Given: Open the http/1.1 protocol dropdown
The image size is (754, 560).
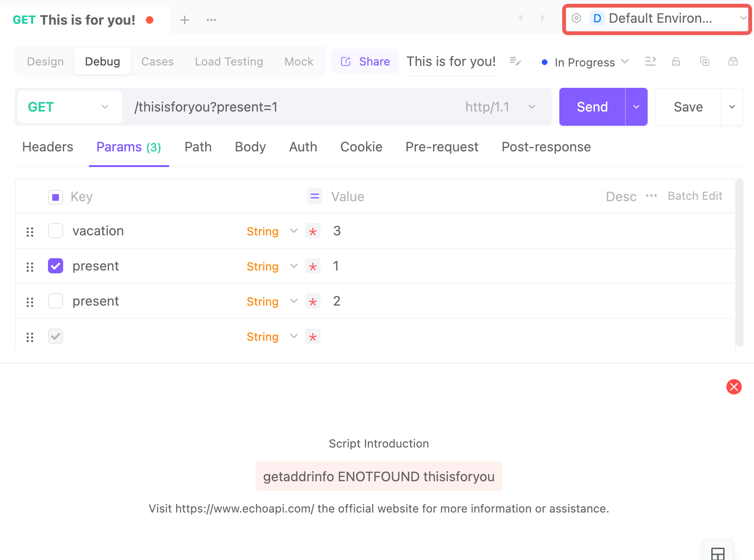Looking at the screenshot, I should 500,107.
